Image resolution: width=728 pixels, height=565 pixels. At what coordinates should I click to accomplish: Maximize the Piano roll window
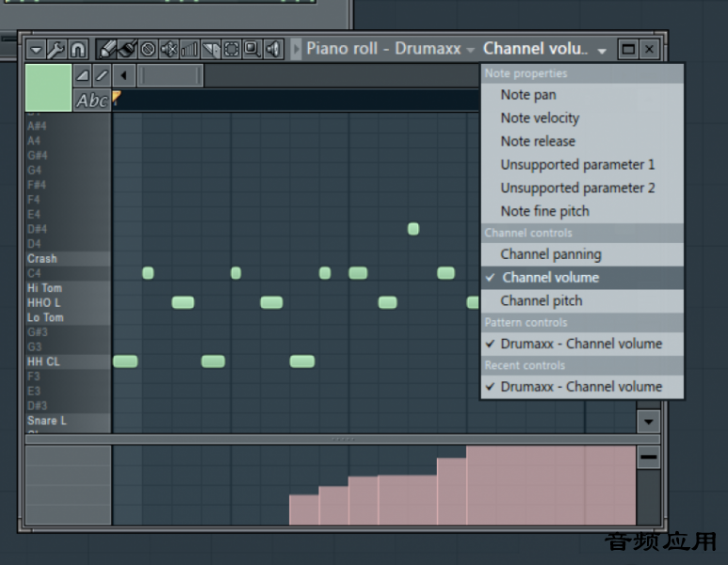[x=628, y=49]
